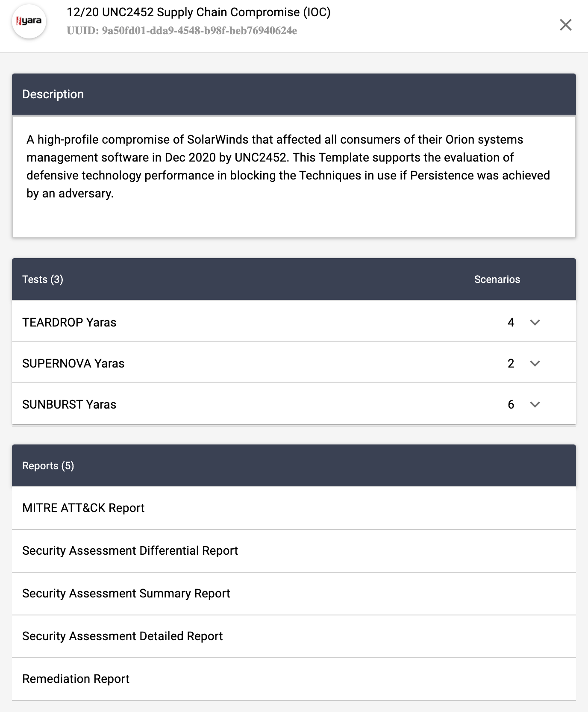Click the UNC2452 Supply Chain Compromise title

[x=199, y=12]
